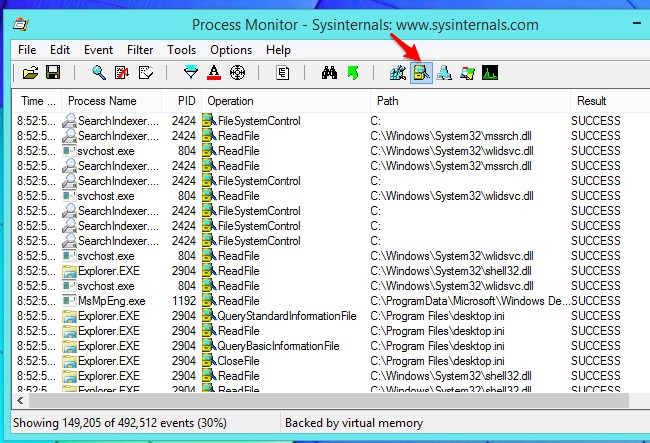The image size is (650, 443).
Task: Toggle Show File System Activity icon
Action: point(421,73)
